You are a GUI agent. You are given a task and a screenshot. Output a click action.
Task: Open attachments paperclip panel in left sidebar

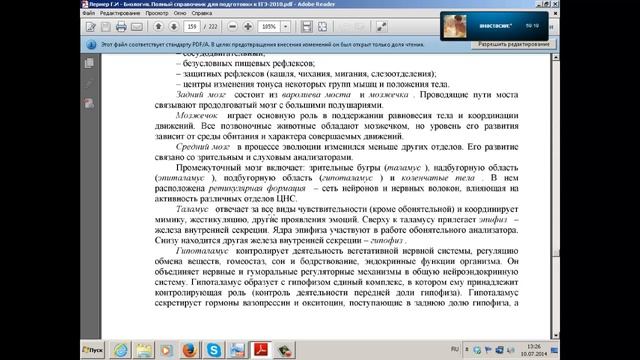tap(89, 84)
